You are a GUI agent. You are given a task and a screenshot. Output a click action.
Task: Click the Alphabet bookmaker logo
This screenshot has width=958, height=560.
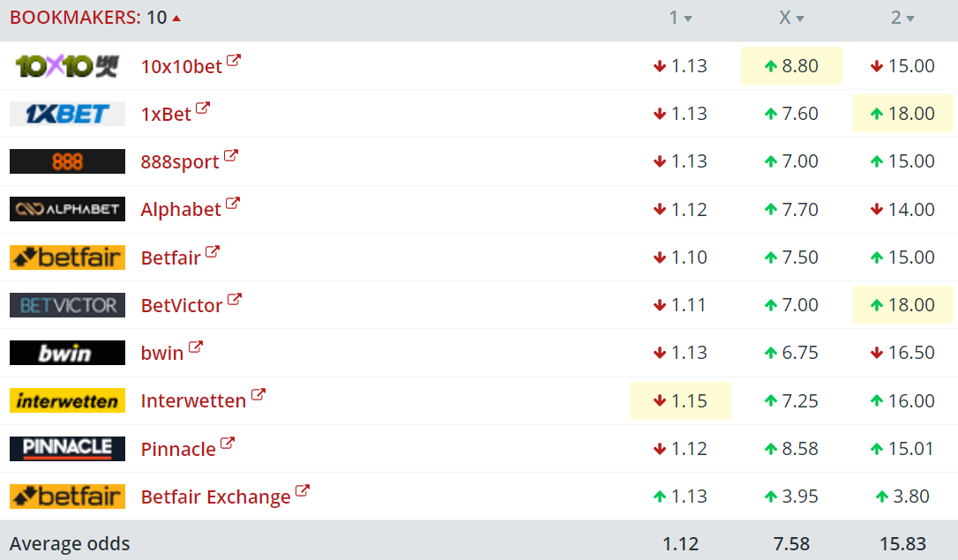coord(67,209)
